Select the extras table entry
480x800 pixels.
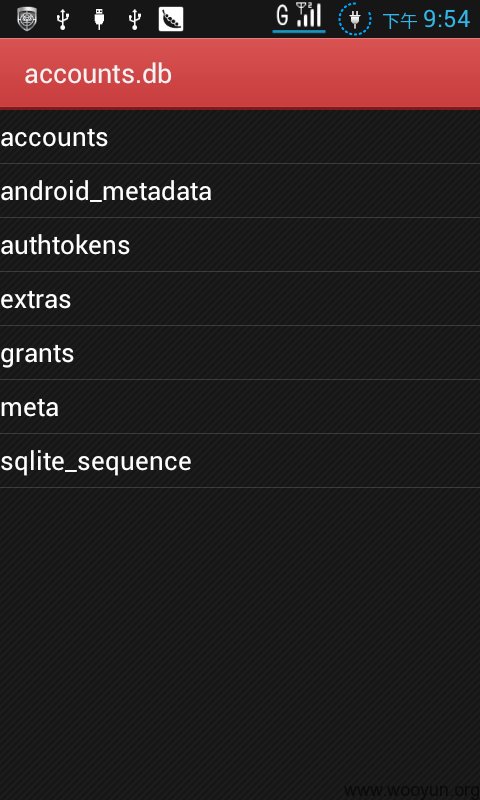pos(240,299)
